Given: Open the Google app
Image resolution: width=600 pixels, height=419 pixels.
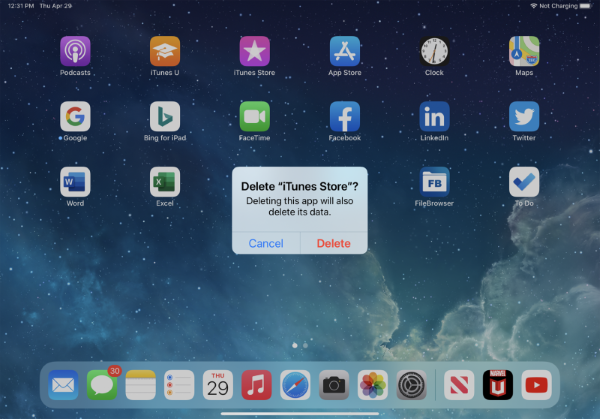Looking at the screenshot, I should (75, 116).
